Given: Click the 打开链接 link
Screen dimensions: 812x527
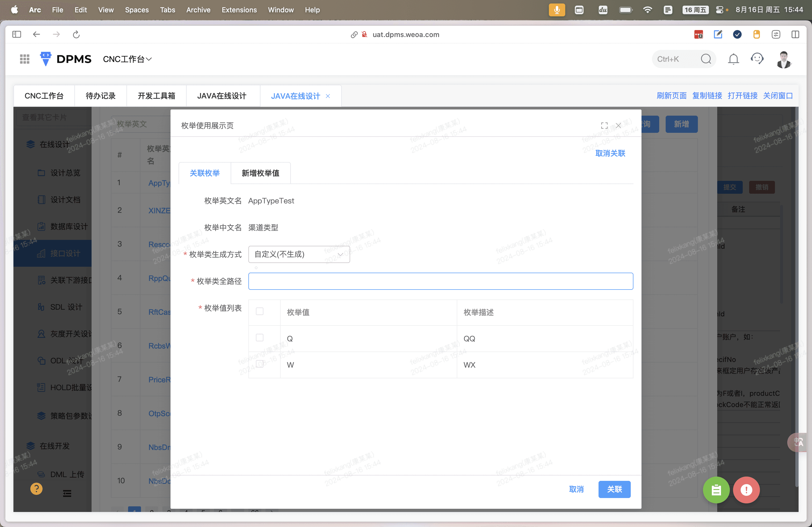Looking at the screenshot, I should (743, 96).
